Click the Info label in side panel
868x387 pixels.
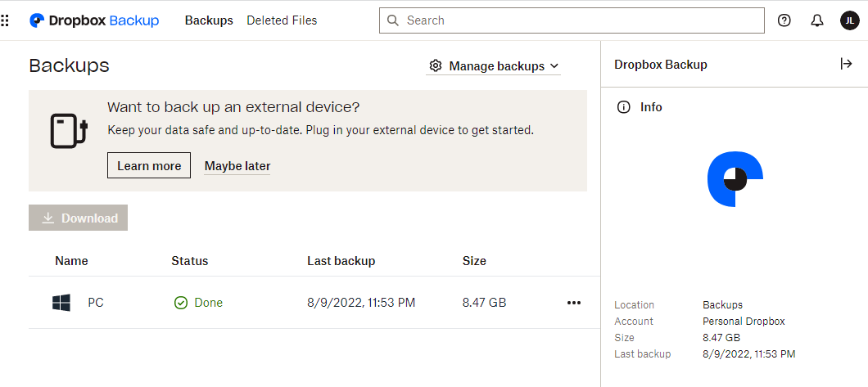coord(651,107)
